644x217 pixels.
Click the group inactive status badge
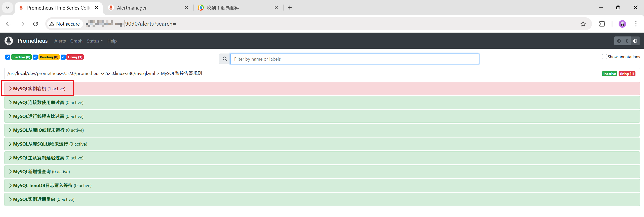(x=610, y=74)
